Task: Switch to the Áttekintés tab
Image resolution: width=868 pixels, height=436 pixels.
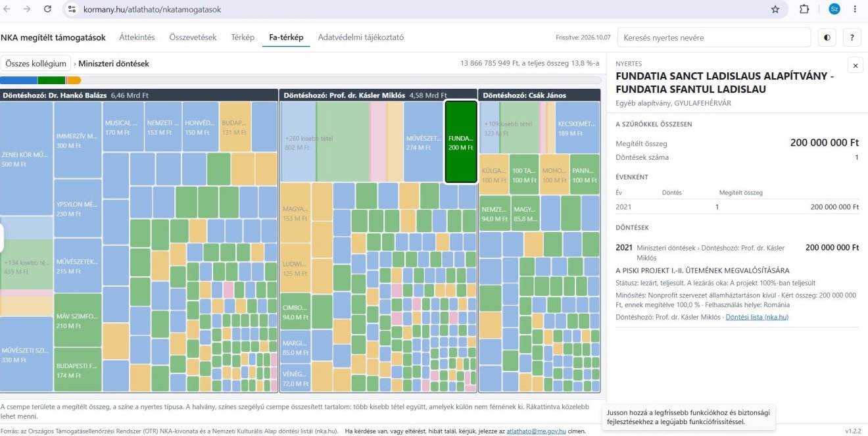Action: click(x=137, y=37)
